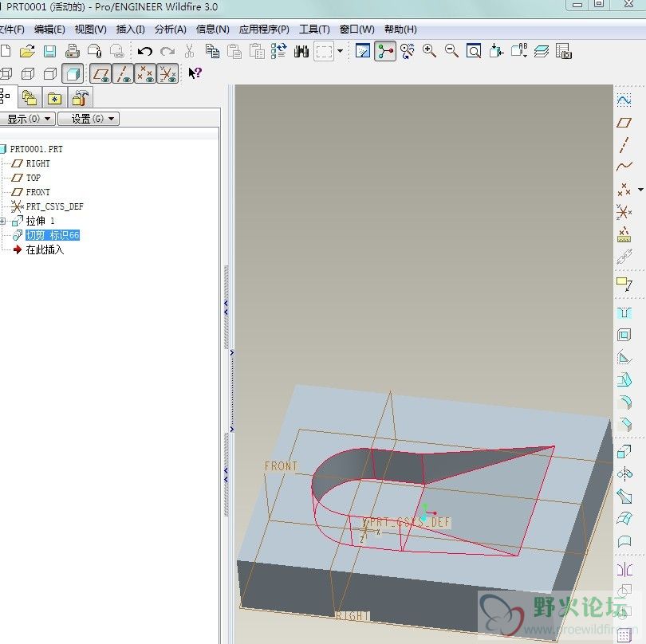Open an existing file with the folder icon
The height and width of the screenshot is (644, 646).
coord(27,52)
